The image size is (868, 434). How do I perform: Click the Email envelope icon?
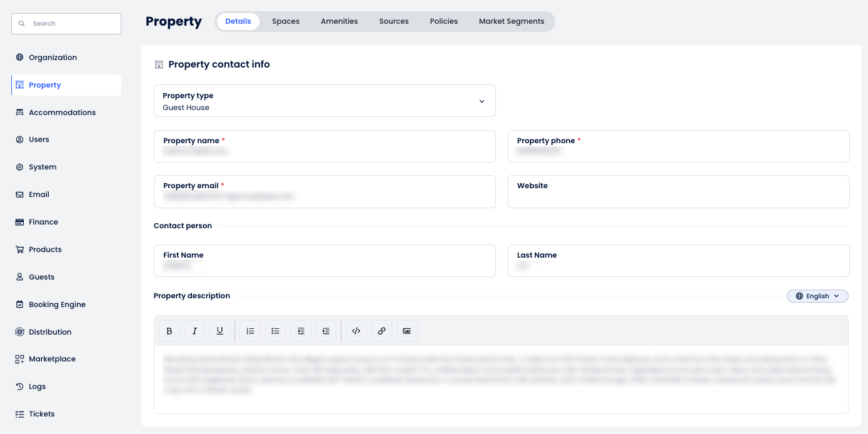tap(19, 194)
